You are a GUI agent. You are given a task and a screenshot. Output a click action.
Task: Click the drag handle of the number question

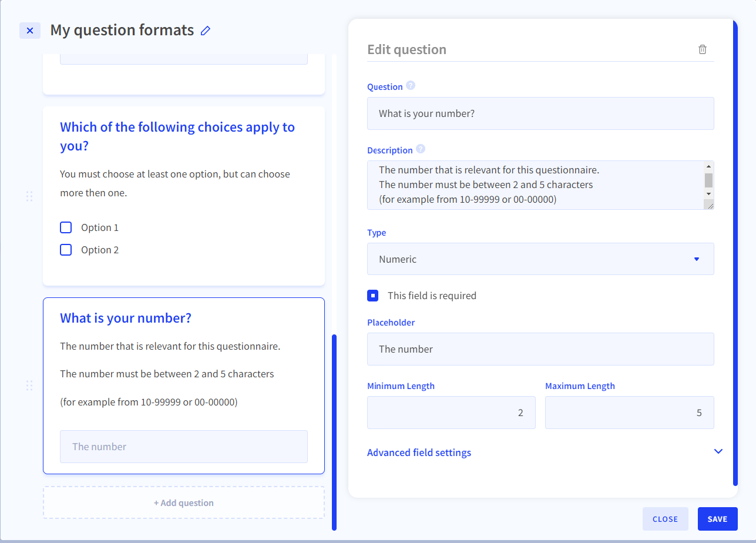pyautogui.click(x=29, y=386)
